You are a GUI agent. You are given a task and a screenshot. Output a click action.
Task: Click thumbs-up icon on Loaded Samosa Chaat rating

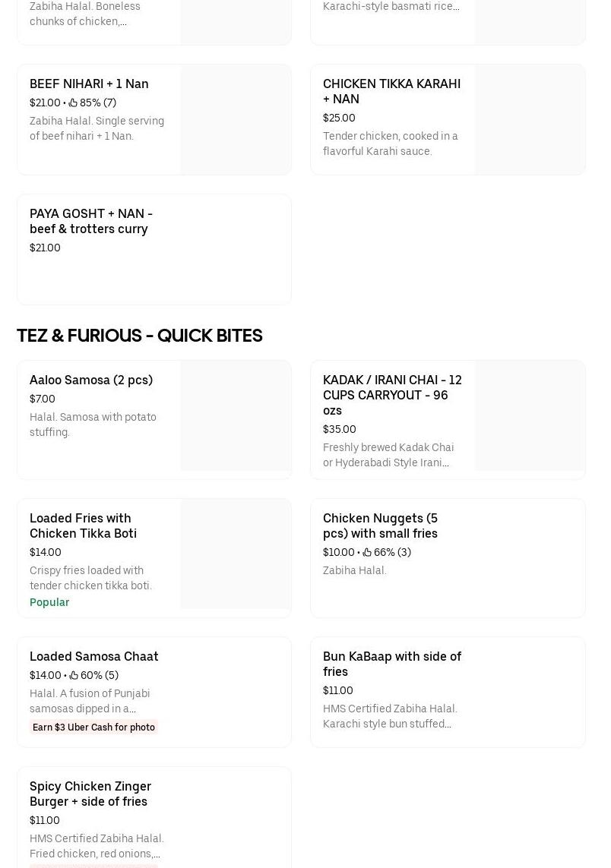pos(74,675)
